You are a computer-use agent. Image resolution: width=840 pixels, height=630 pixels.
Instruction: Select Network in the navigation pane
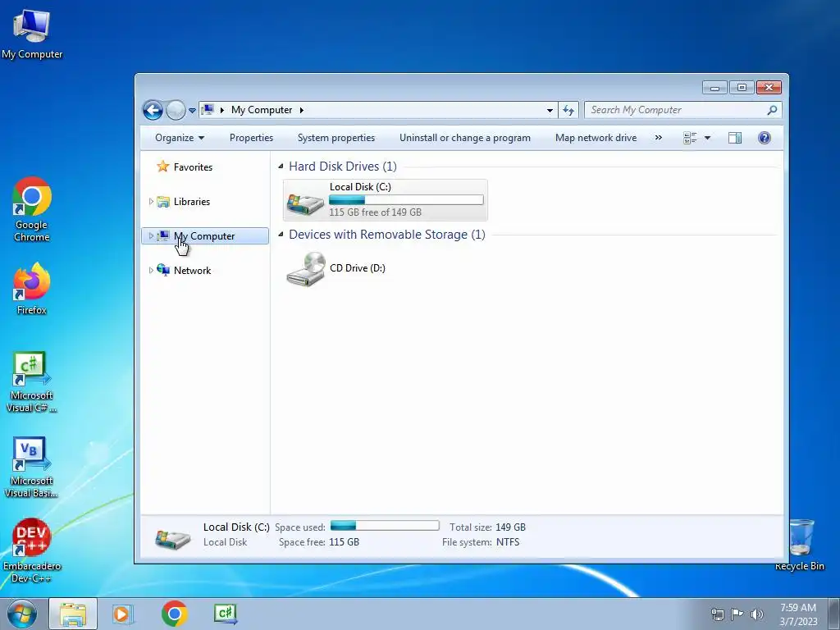(192, 271)
